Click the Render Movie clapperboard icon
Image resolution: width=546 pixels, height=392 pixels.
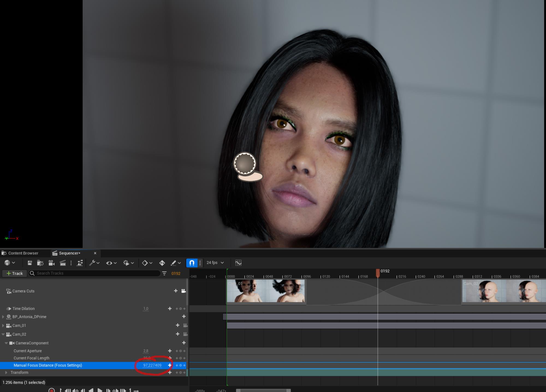[63, 263]
